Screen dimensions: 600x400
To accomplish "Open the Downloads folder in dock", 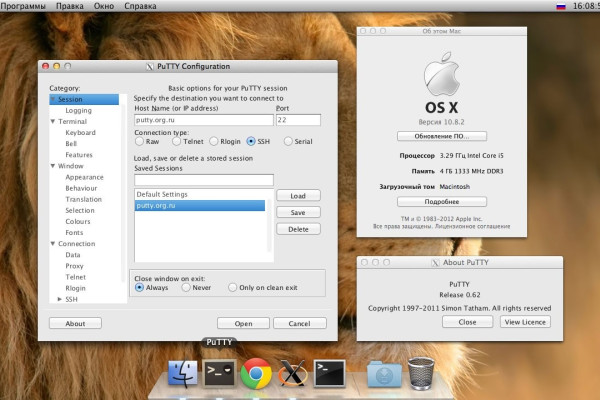I will 384,374.
